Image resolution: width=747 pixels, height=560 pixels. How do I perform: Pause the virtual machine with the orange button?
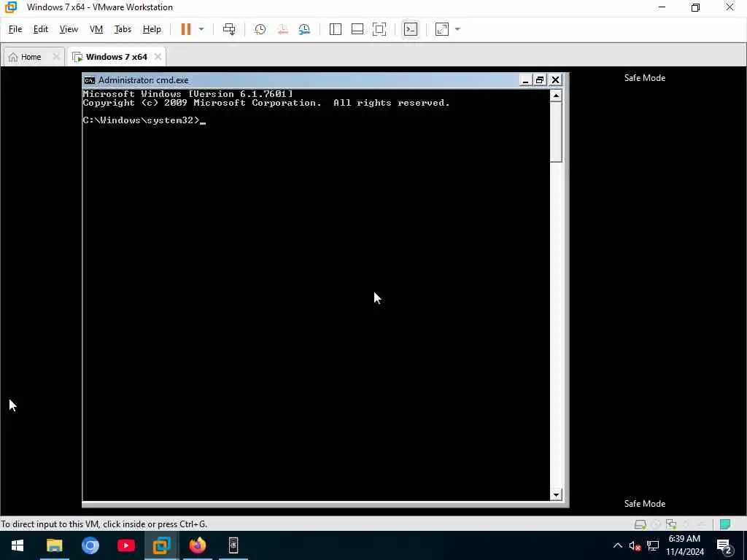click(x=186, y=29)
